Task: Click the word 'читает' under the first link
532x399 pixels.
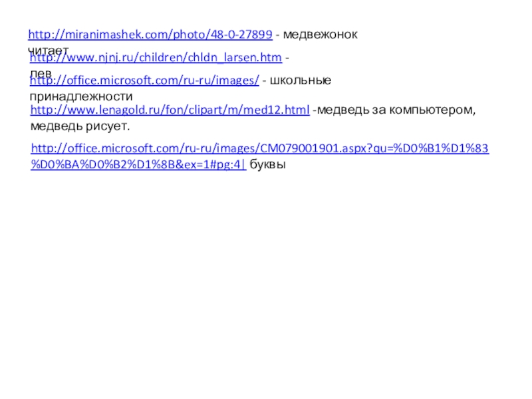Action: pyautogui.click(x=48, y=51)
